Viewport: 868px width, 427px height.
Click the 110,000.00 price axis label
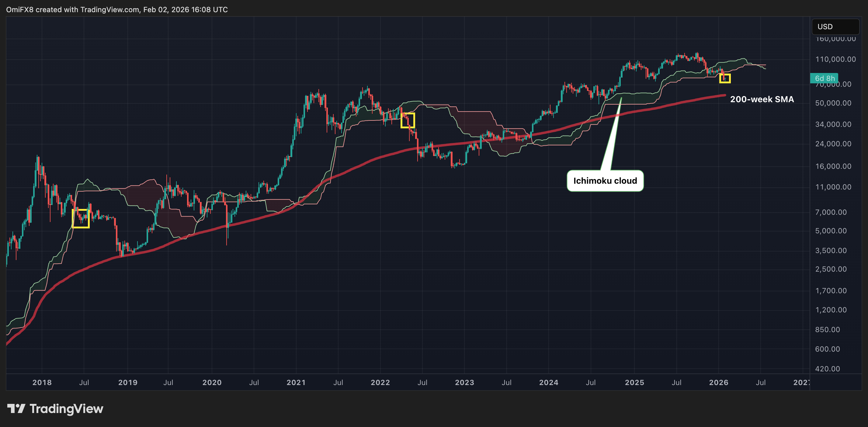835,59
